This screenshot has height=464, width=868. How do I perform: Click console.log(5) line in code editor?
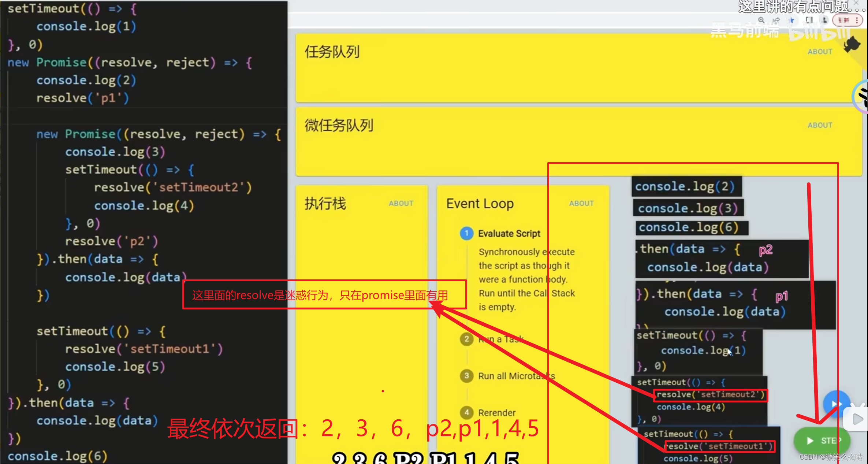[x=115, y=367]
